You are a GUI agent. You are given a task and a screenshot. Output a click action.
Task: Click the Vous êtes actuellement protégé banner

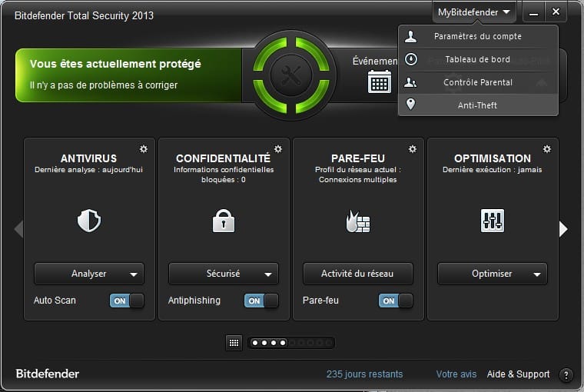(x=128, y=75)
